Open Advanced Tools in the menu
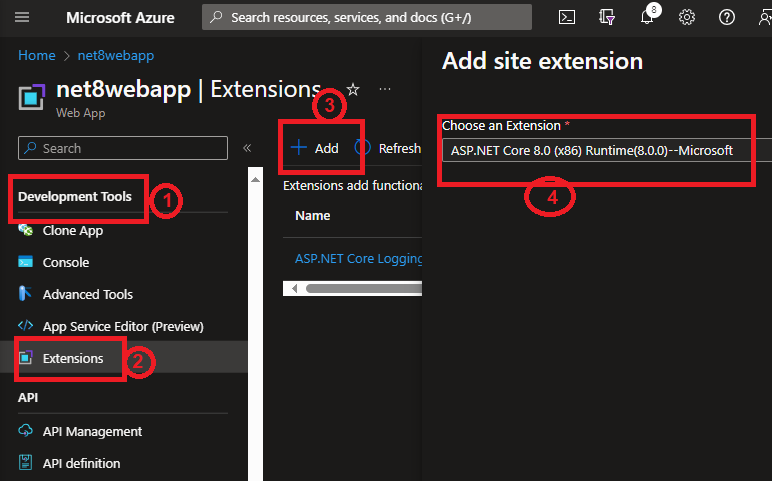The height and width of the screenshot is (481, 772). (x=88, y=294)
